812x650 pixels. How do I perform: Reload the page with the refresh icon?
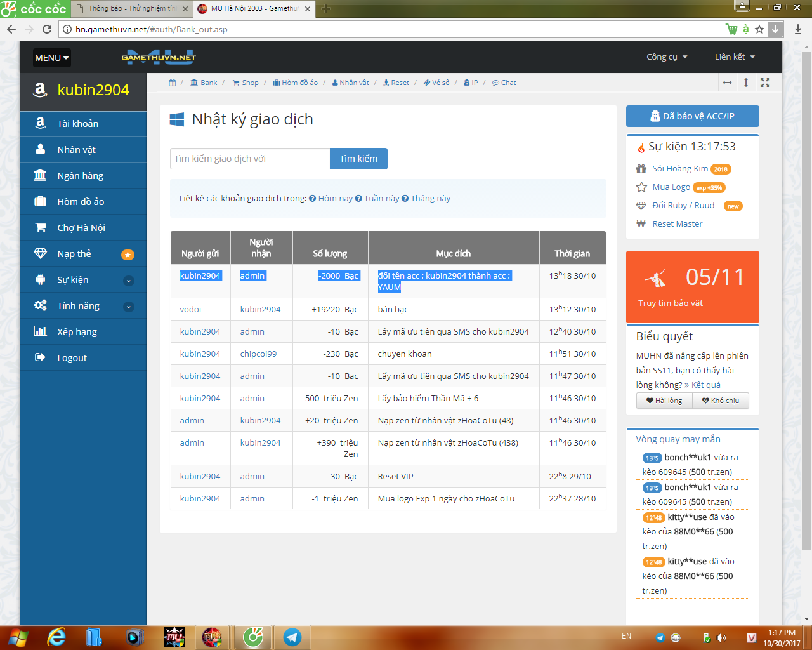coord(47,29)
